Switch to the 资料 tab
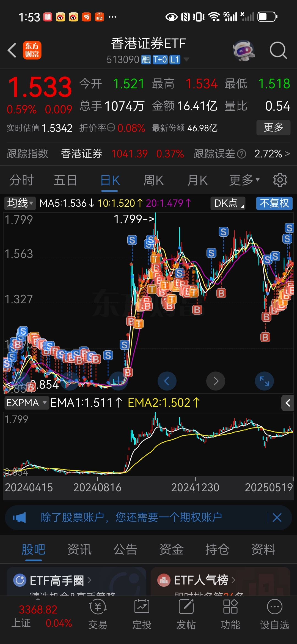 pos(263,550)
